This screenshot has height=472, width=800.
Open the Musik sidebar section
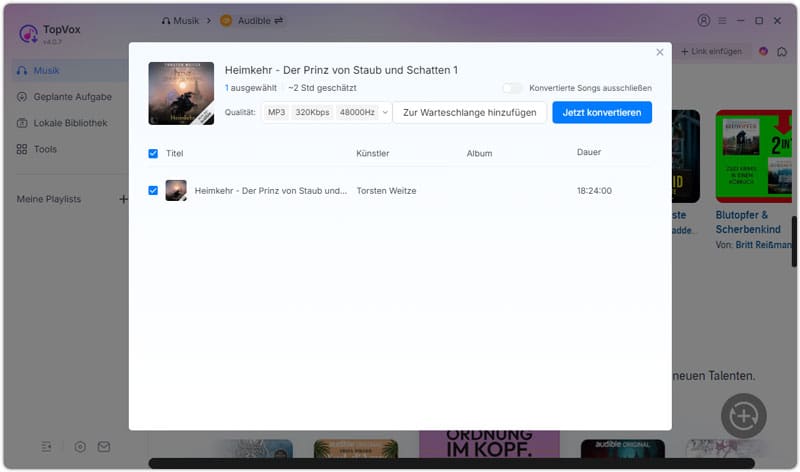click(70, 70)
